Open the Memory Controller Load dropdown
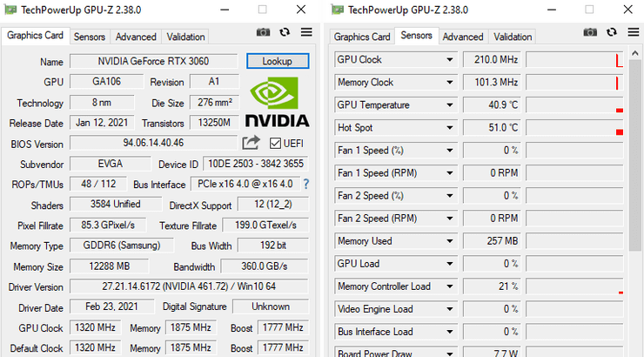The width and height of the screenshot is (644, 357). coord(450,286)
